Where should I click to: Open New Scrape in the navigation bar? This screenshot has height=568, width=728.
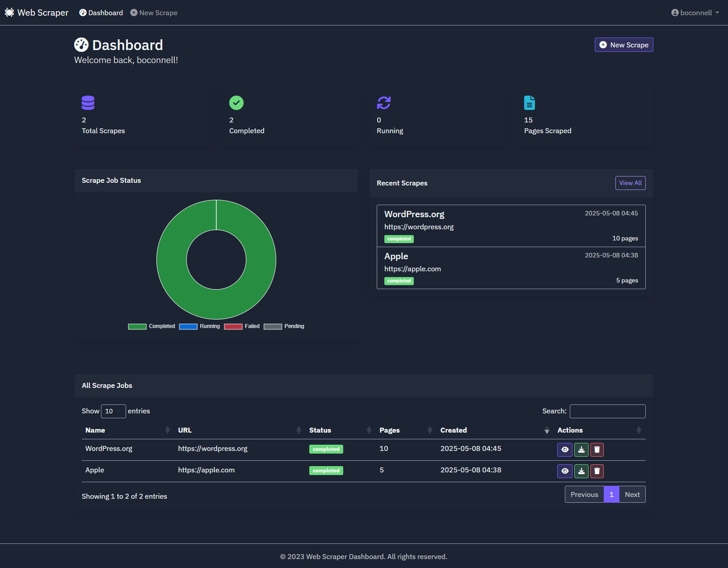154,13
